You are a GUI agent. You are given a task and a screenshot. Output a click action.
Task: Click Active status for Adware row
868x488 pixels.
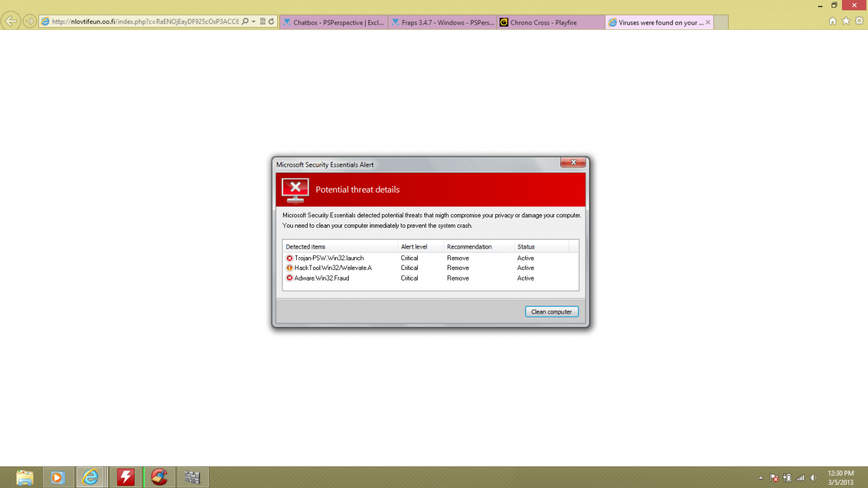(525, 278)
